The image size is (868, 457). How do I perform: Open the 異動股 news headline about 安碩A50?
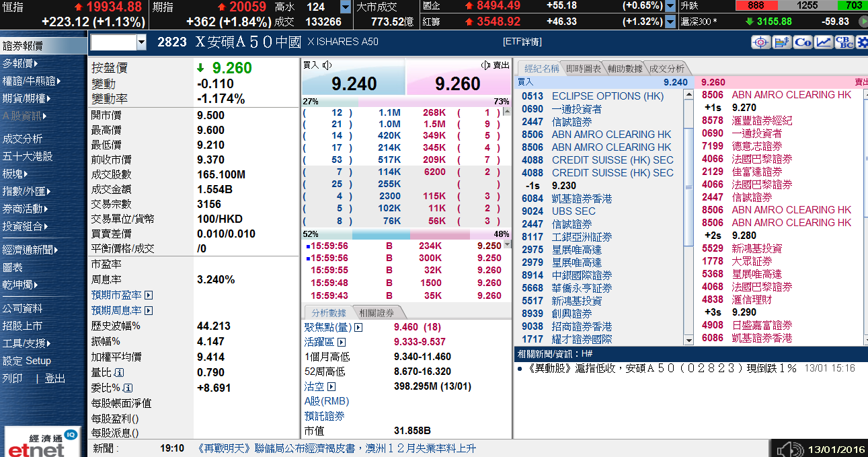click(662, 368)
